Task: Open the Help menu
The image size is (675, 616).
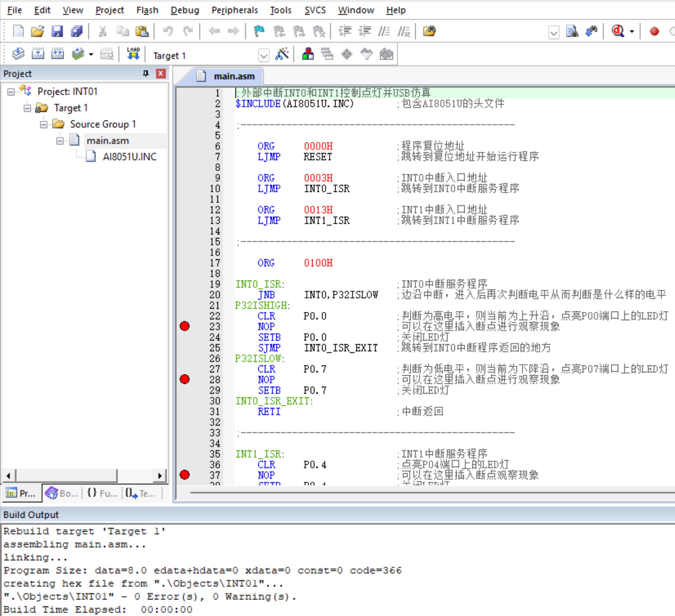Action: tap(396, 10)
